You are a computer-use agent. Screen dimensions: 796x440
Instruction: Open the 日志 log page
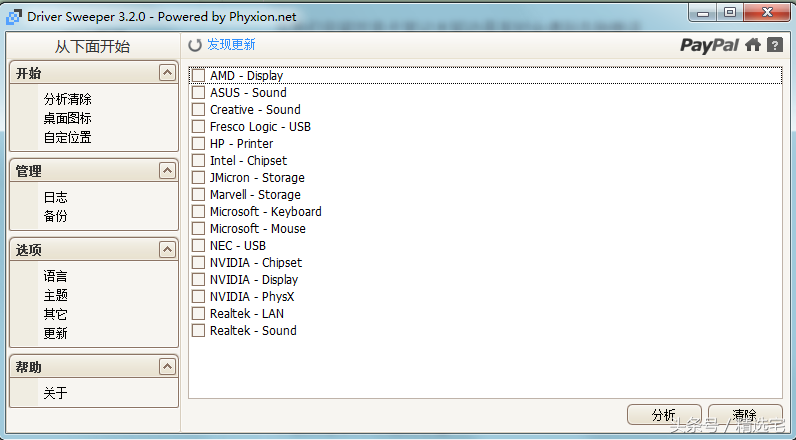pos(55,197)
